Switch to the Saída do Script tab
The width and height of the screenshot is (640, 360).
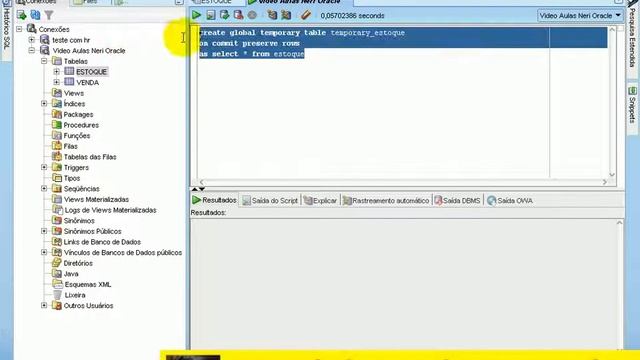pos(270,200)
